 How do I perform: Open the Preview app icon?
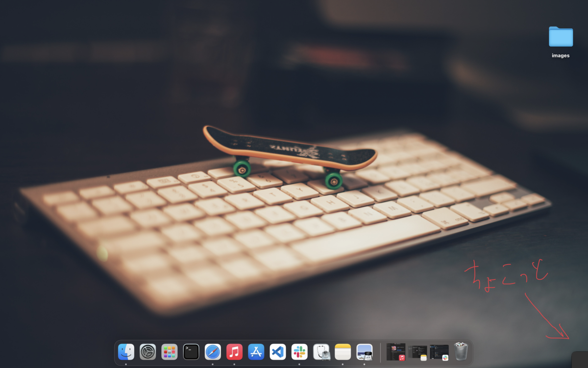[x=365, y=352]
